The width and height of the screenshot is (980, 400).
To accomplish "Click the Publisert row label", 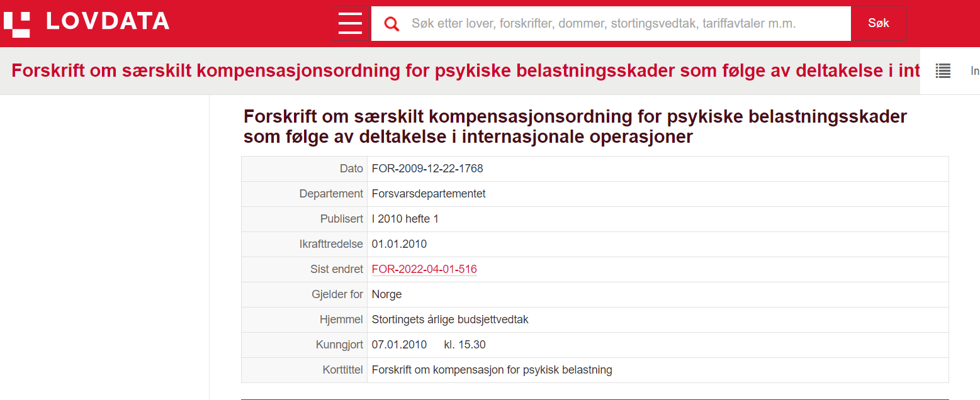I will click(342, 219).
